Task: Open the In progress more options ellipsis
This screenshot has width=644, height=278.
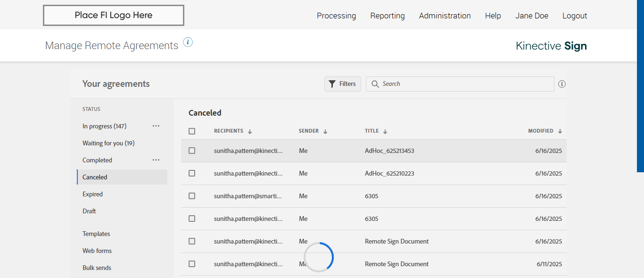Action: (156, 126)
